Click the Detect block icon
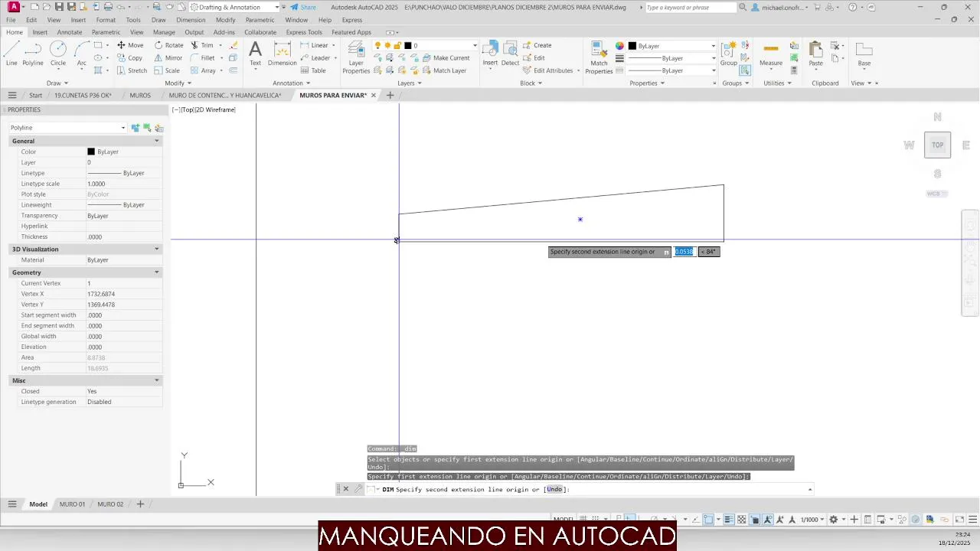The width and height of the screenshot is (980, 551). 510,54
